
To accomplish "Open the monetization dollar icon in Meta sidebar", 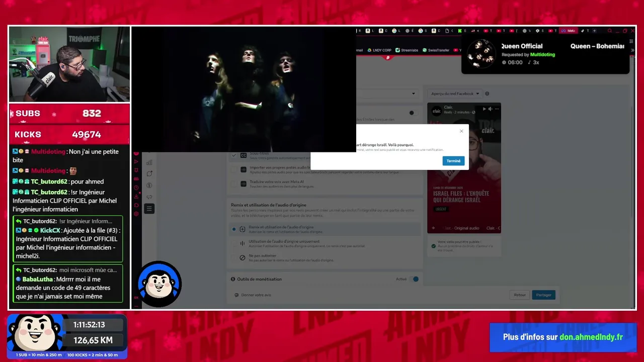I will 149,186.
